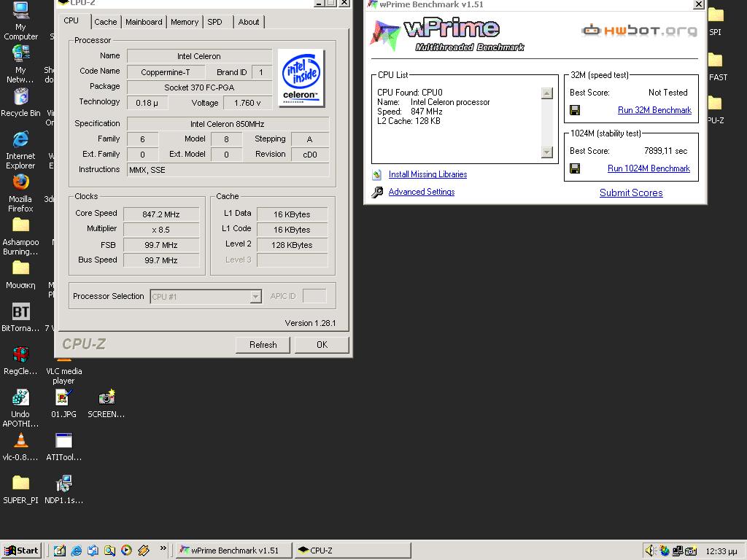Click the Voltage value 1.760 v
This screenshot has width=747, height=560.
pyautogui.click(x=247, y=103)
